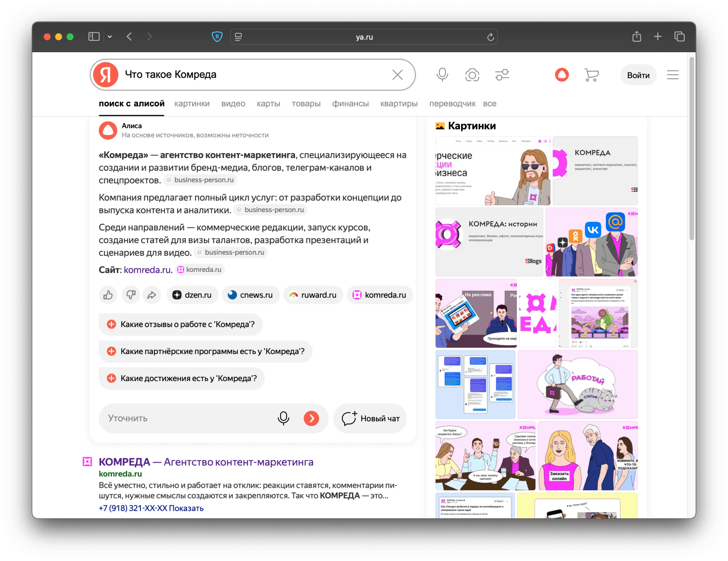The image size is (728, 561).
Task: Switch to the 'картинки' tab
Action: click(x=192, y=104)
